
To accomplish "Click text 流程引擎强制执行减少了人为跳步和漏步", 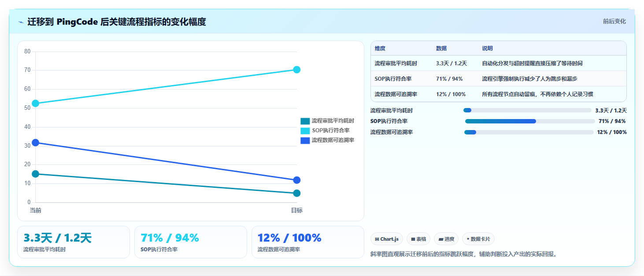I will (x=529, y=79).
